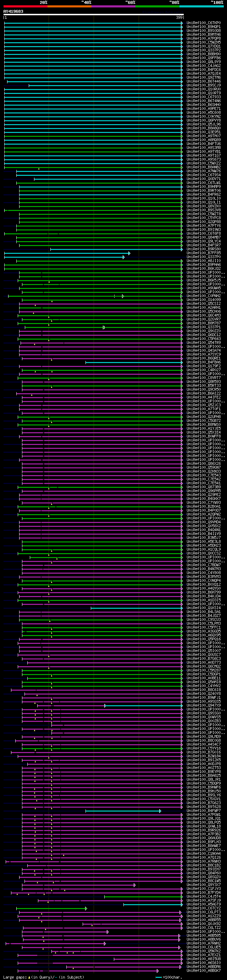Viewport: 227px width, 980px height.
Task: Click the query end position 399
Action: (x=179, y=17)
